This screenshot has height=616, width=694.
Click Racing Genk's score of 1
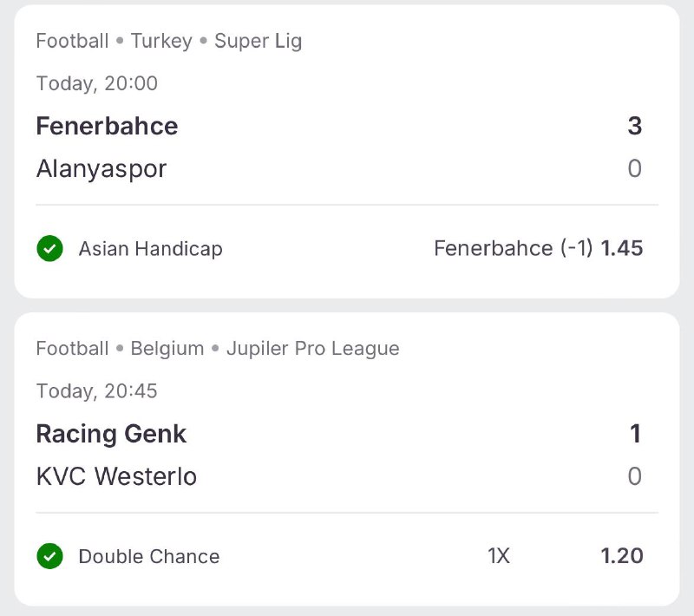tap(635, 434)
